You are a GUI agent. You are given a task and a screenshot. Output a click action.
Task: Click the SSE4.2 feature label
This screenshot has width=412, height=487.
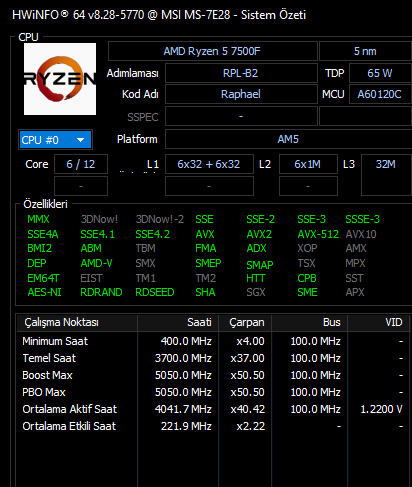coord(153,234)
